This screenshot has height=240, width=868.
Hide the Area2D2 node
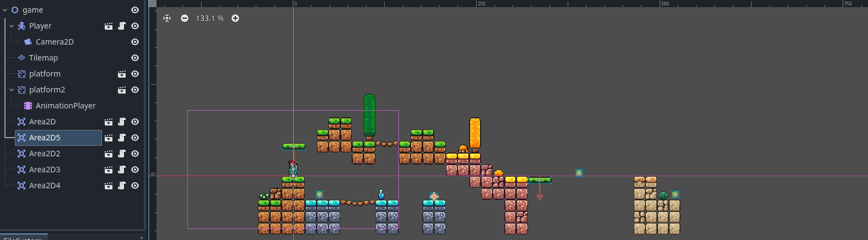[x=135, y=154]
